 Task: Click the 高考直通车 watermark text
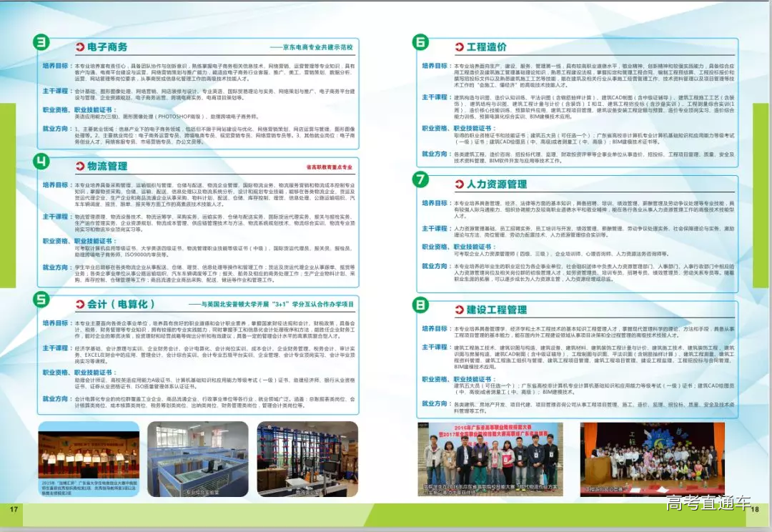(x=708, y=503)
